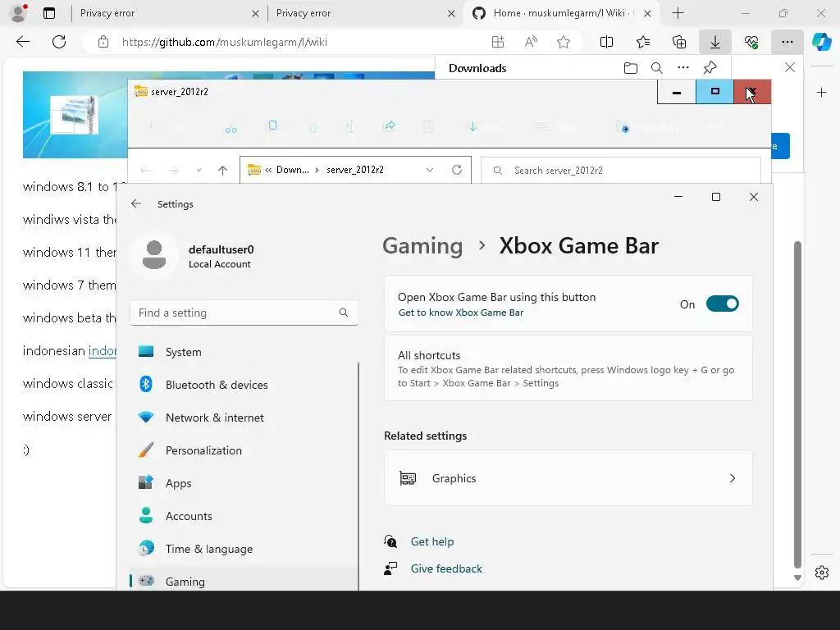Close the Home muskumlegarm Wiki tab
Screen dimensions: 840x630
647,13
